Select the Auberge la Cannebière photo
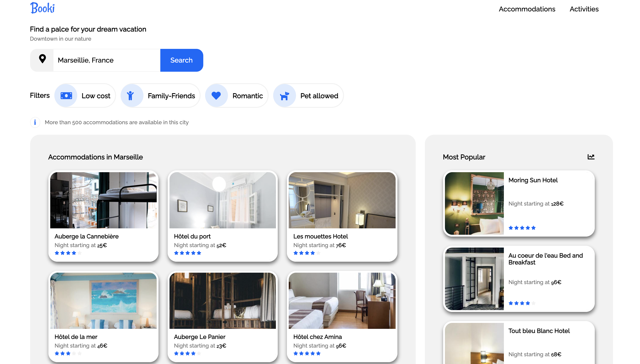The width and height of the screenshot is (640, 364). tap(103, 200)
